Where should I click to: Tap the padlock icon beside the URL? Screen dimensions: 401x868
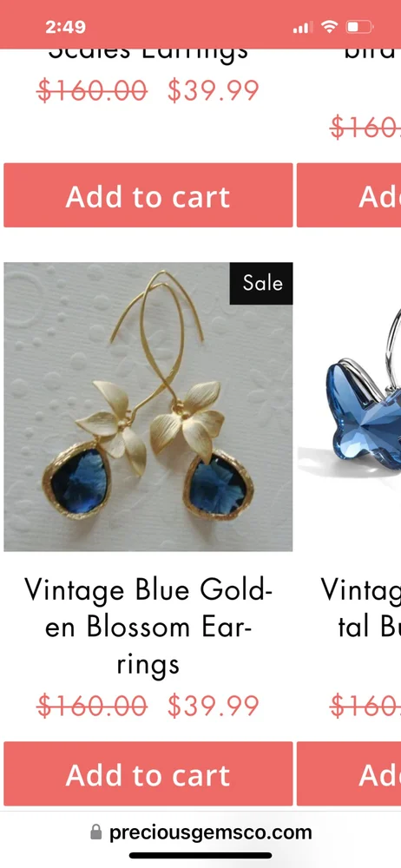click(95, 832)
